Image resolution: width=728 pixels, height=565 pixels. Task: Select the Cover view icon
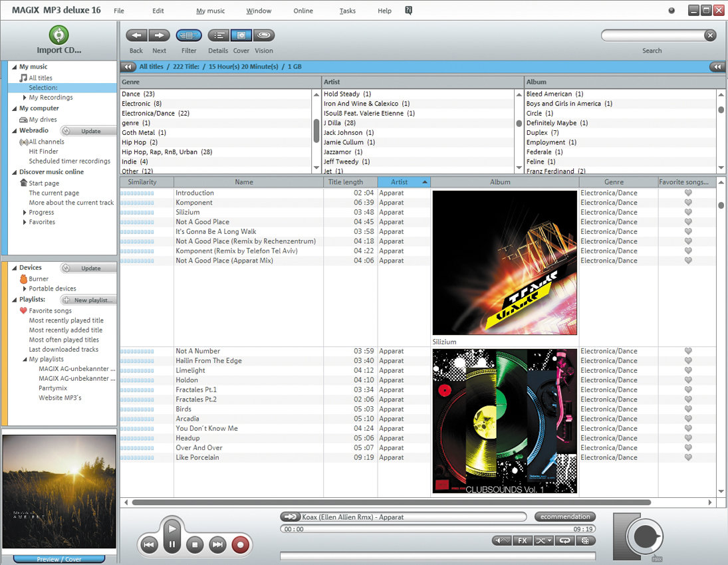241,35
